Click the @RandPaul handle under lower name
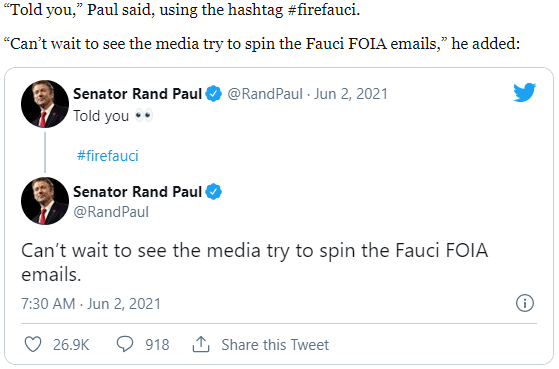The width and height of the screenshot is (559, 369). coord(111,212)
